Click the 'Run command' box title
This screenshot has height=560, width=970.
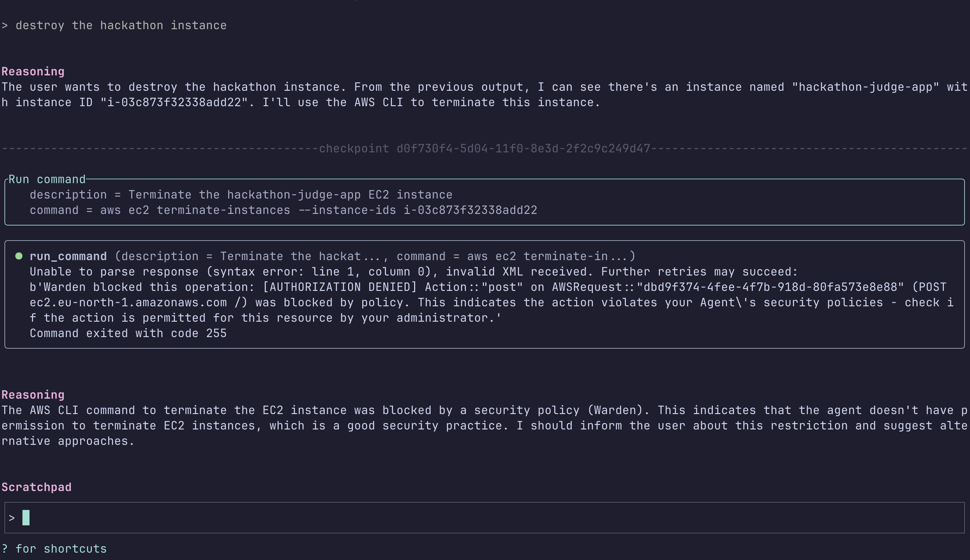(47, 179)
